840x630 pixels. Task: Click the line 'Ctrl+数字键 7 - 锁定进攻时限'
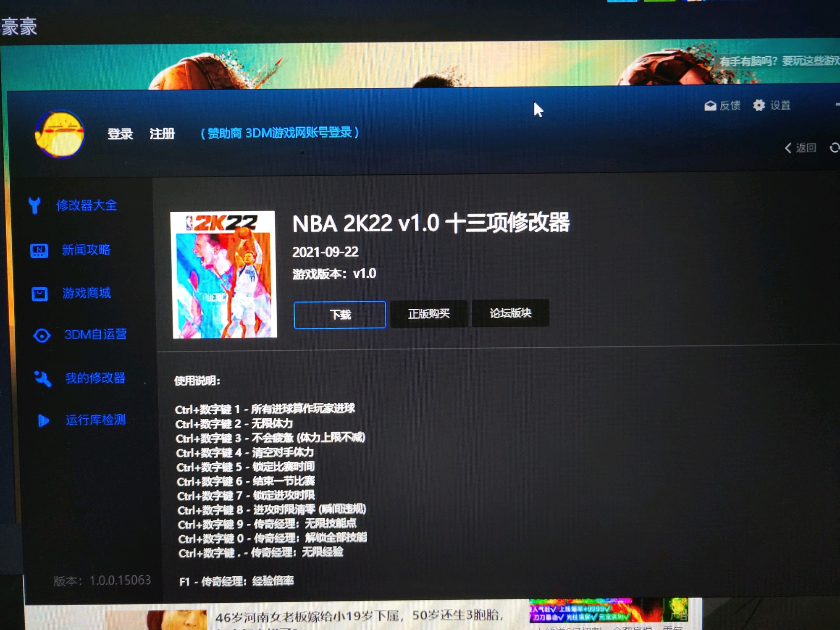click(246, 496)
